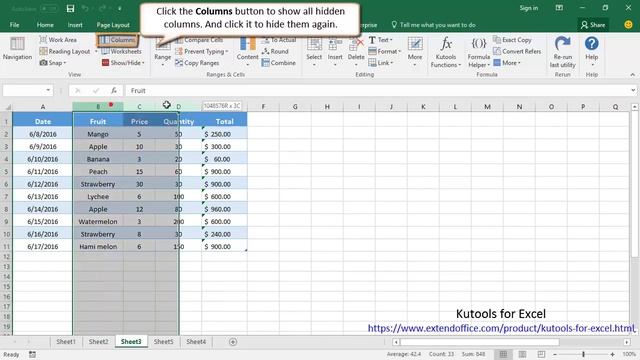The width and height of the screenshot is (640, 360).
Task: Open the More dropdown in Formula group
Action: (x=507, y=63)
